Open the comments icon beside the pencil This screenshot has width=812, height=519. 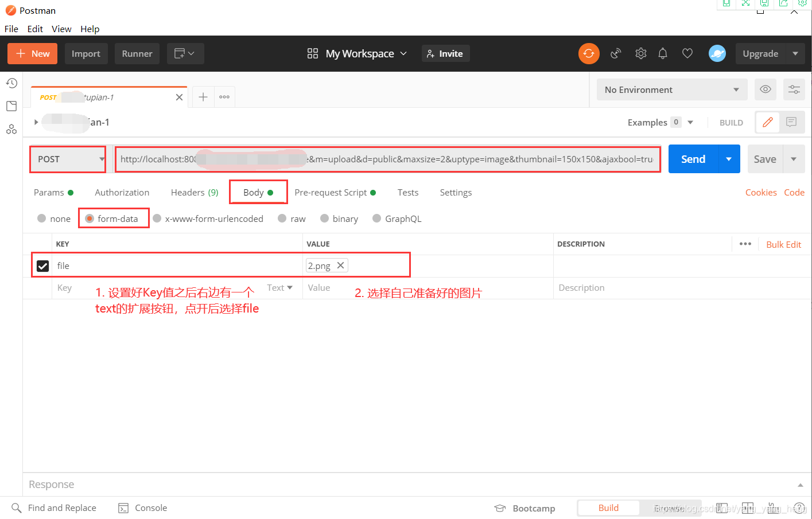pos(792,122)
